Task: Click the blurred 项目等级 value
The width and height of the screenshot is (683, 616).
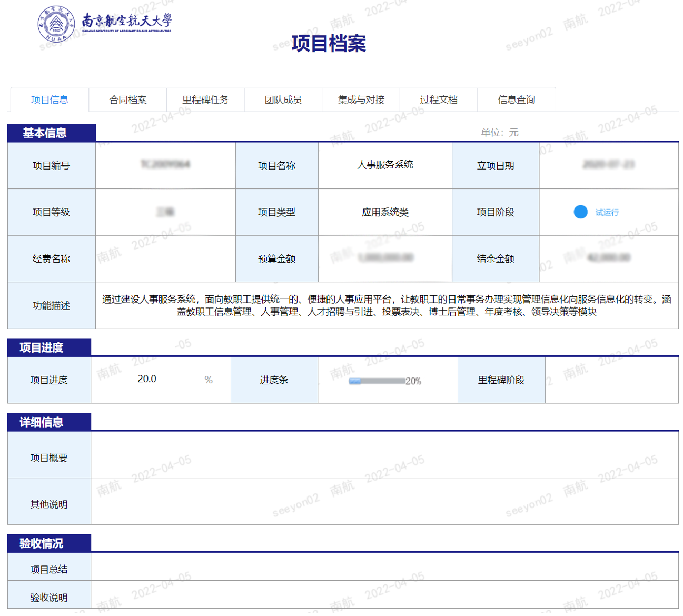Action: click(x=165, y=212)
